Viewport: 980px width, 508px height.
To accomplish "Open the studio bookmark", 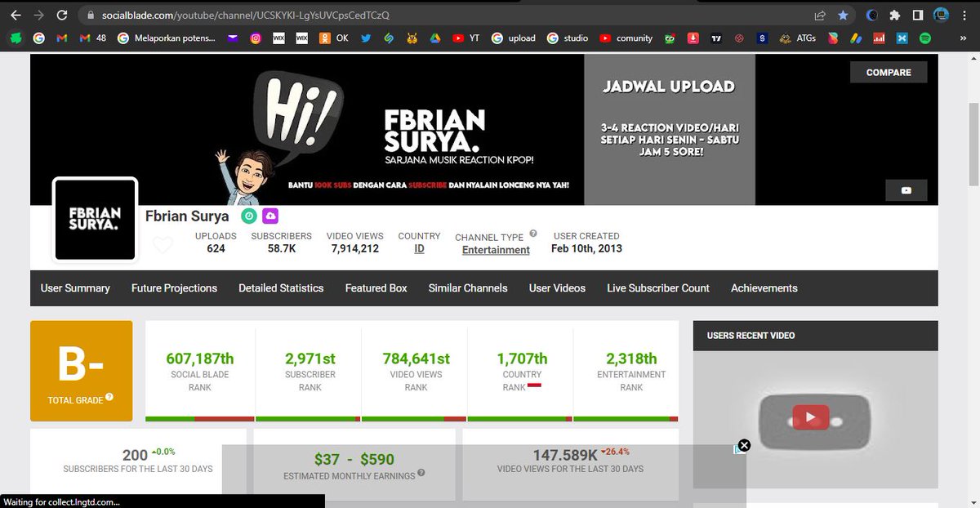I will [x=568, y=38].
